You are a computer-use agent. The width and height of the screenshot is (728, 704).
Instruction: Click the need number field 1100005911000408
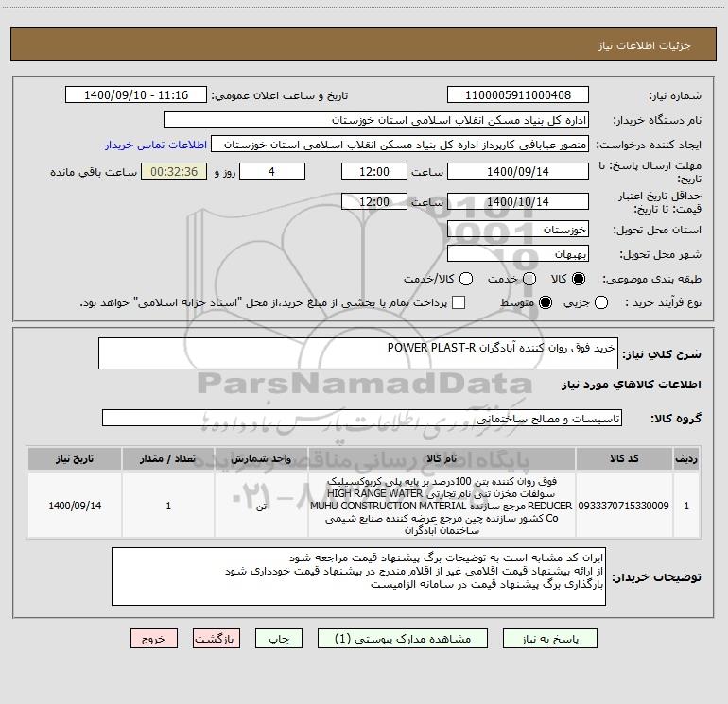point(518,95)
